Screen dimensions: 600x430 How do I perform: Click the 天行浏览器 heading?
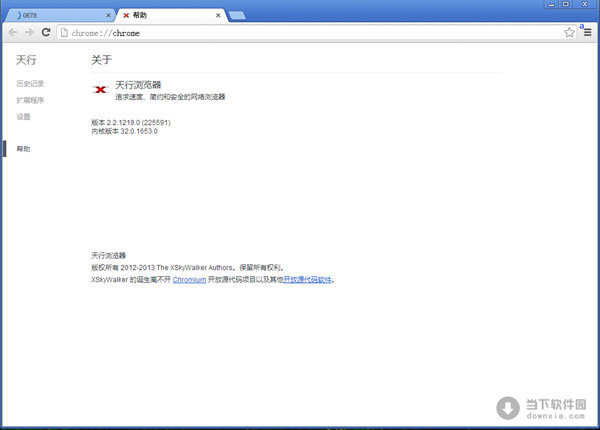click(138, 85)
